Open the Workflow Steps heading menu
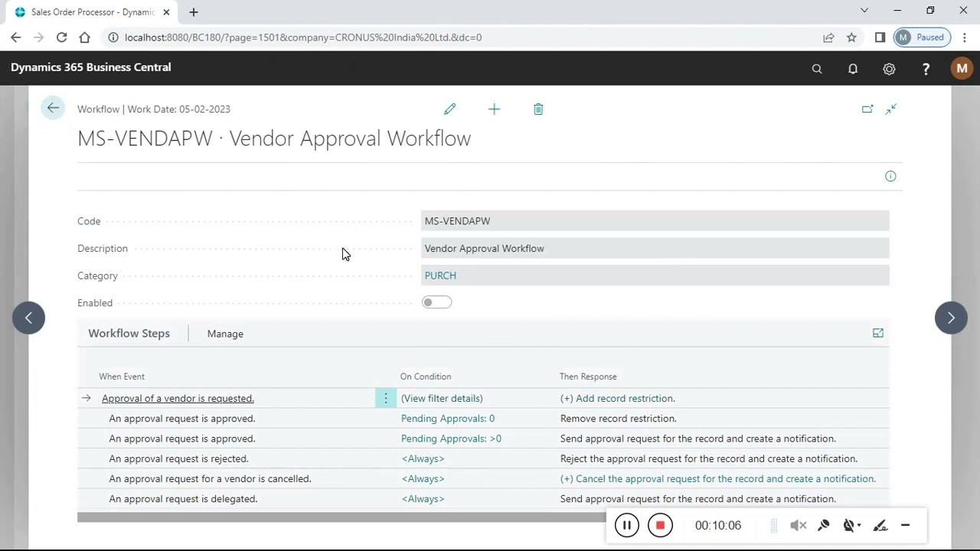The image size is (980, 551). (129, 333)
